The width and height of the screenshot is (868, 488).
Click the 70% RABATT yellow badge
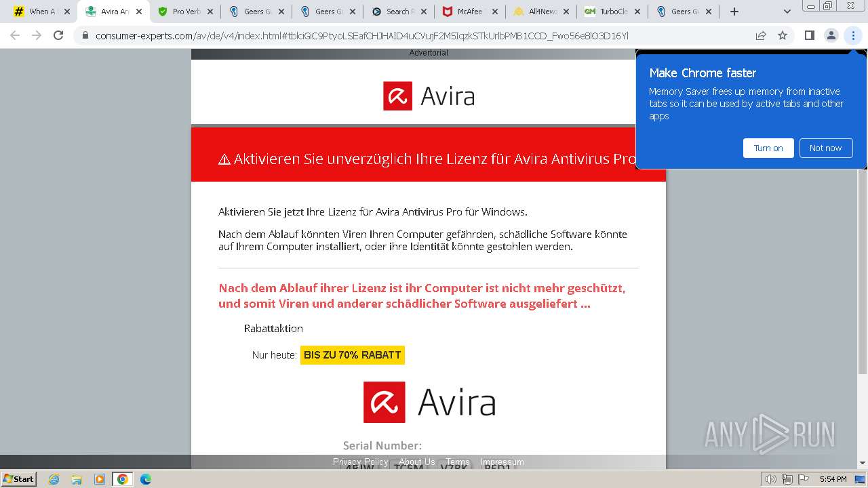[x=353, y=355]
